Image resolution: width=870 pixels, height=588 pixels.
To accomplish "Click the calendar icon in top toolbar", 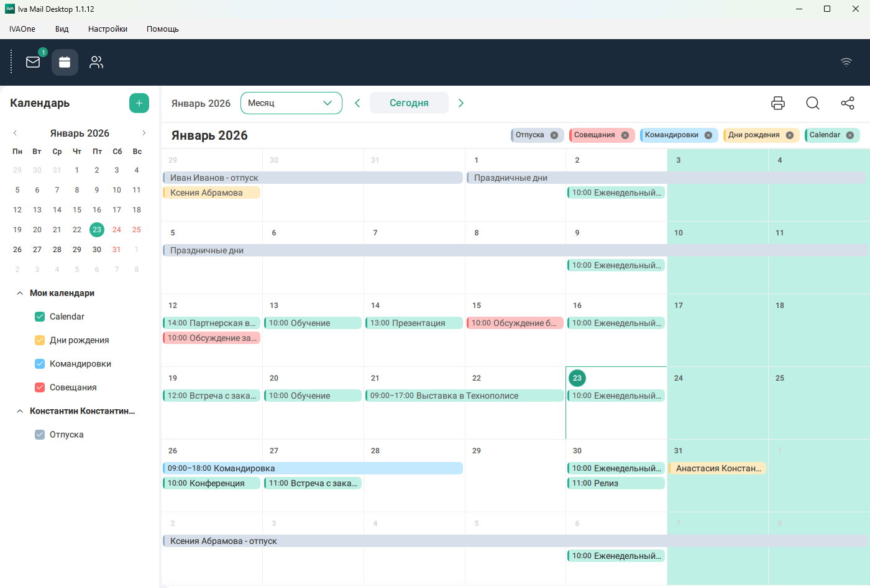I will pos(65,62).
